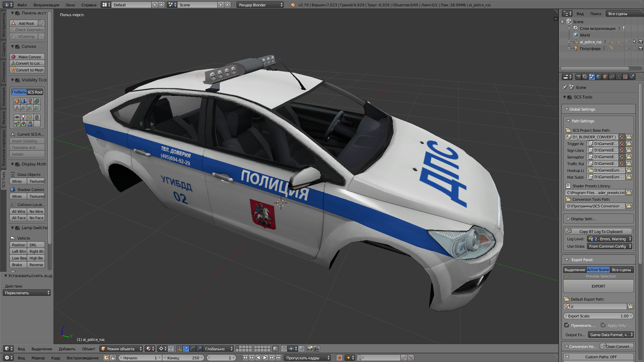This screenshot has height=362, width=644.
Task: Toggle lock on timeline range
Action: point(113,358)
